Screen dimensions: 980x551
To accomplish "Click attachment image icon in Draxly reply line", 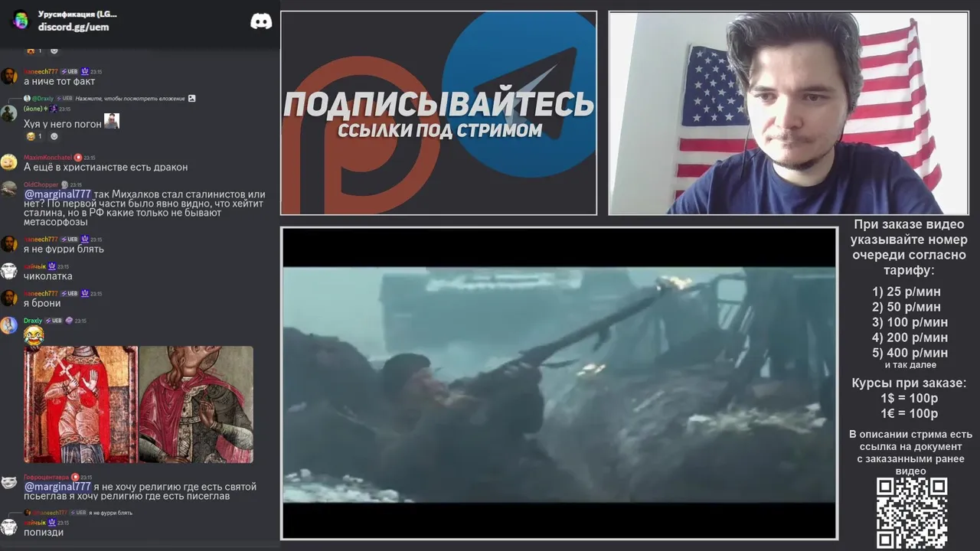I will (191, 98).
